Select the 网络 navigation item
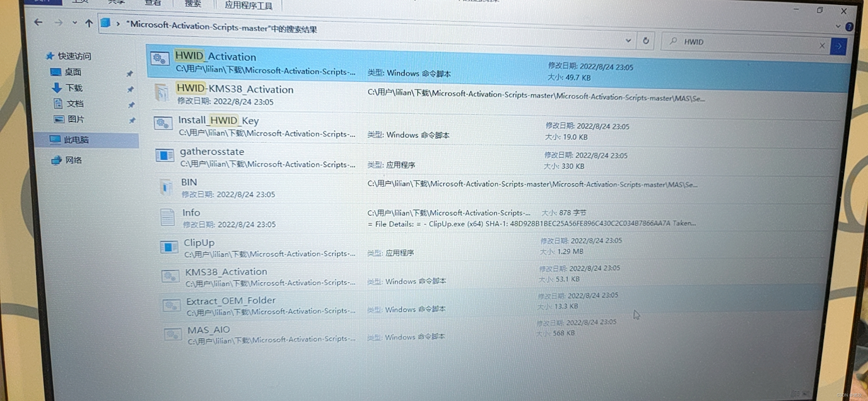 point(73,160)
